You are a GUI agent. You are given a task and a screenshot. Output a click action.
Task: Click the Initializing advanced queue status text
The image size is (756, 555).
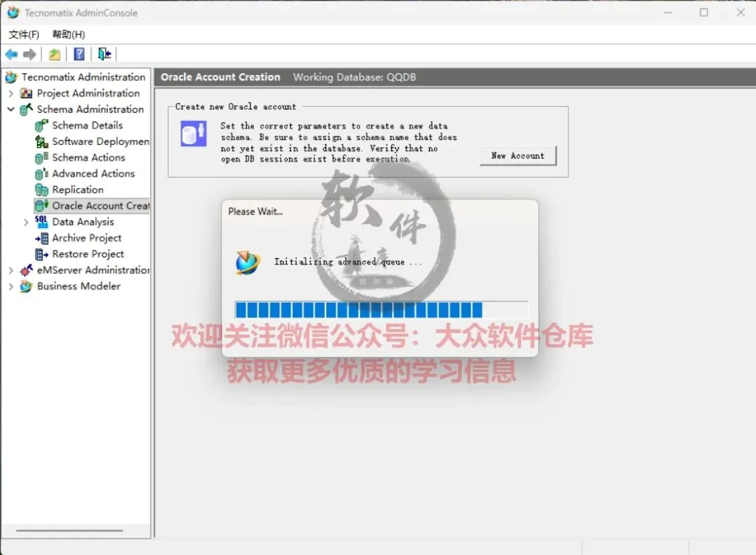[348, 262]
